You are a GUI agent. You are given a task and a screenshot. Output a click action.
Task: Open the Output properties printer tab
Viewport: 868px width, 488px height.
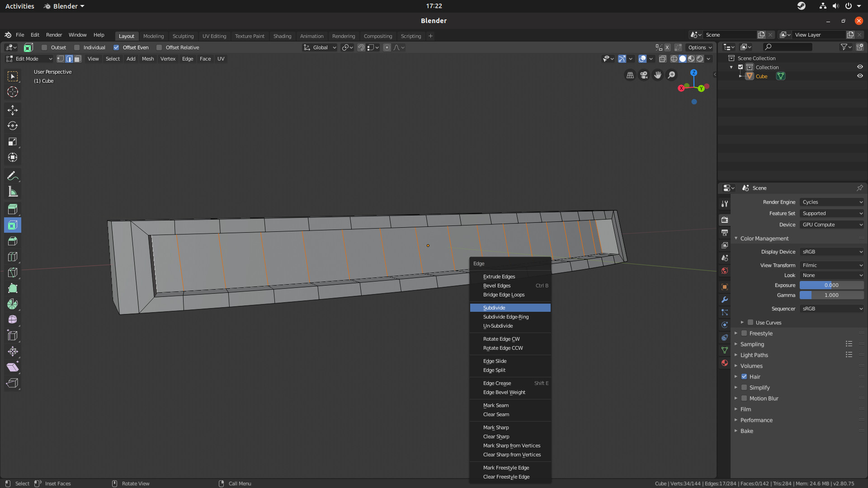725,233
